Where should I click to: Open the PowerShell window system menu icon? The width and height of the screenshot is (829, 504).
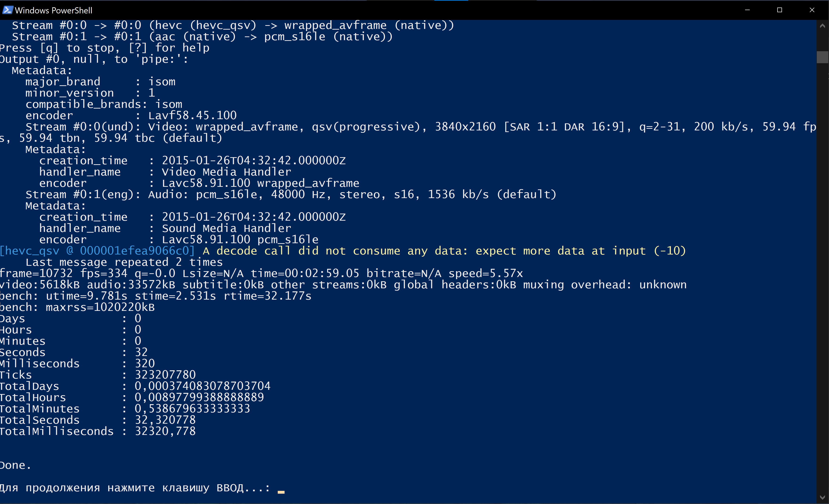(7, 10)
